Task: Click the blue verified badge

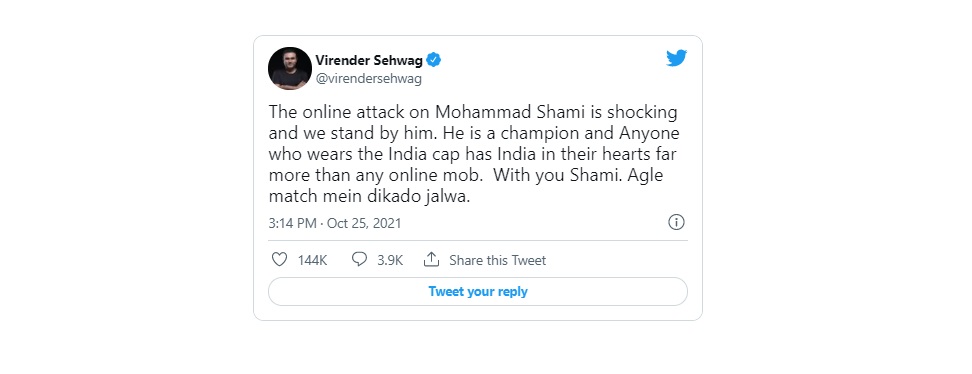Action: 435,60
